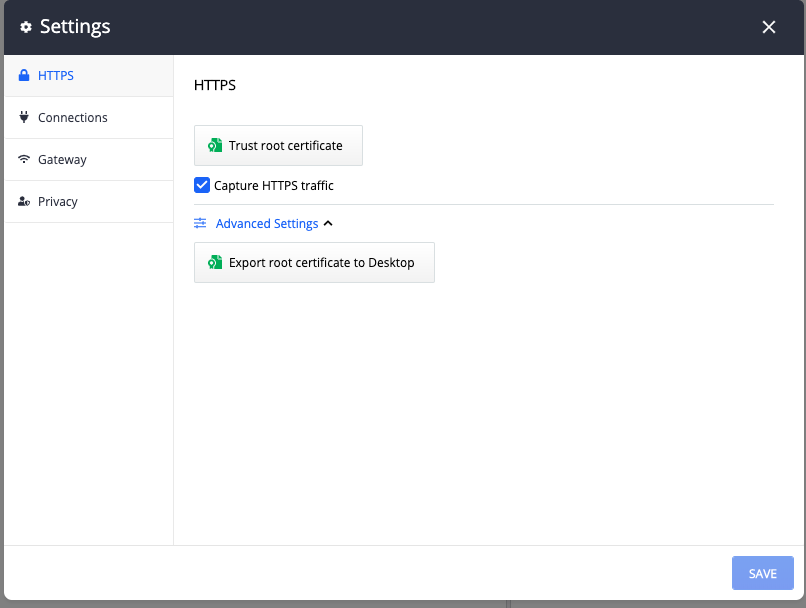Click the gear icon in Settings title

[x=26, y=27]
